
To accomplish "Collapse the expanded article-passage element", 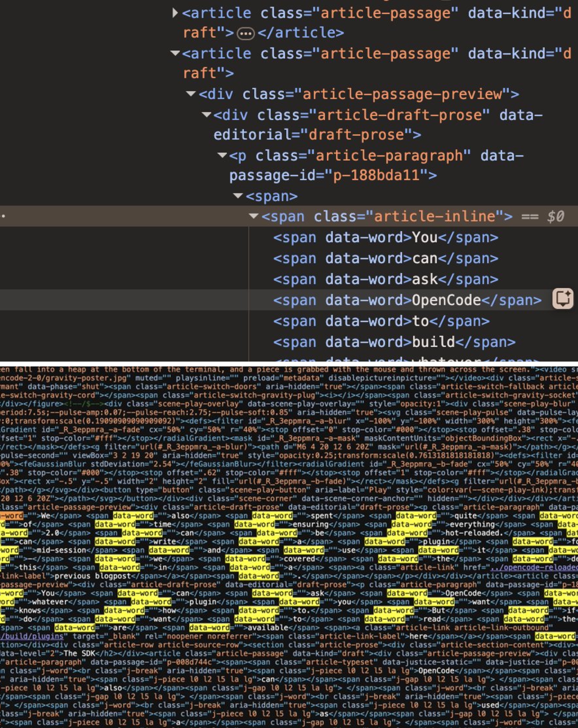I will point(175,53).
